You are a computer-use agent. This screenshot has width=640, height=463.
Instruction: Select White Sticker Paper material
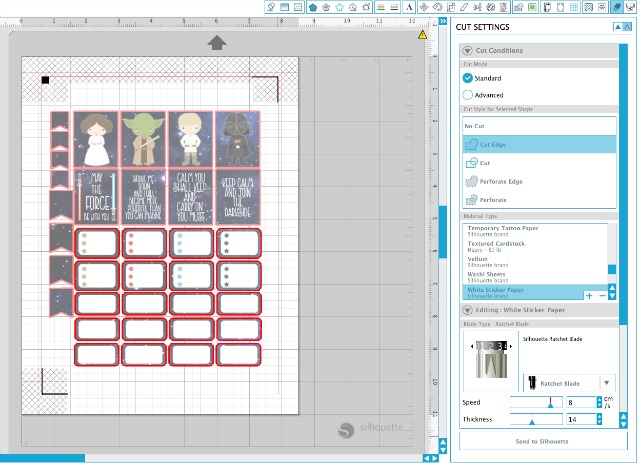click(x=524, y=292)
